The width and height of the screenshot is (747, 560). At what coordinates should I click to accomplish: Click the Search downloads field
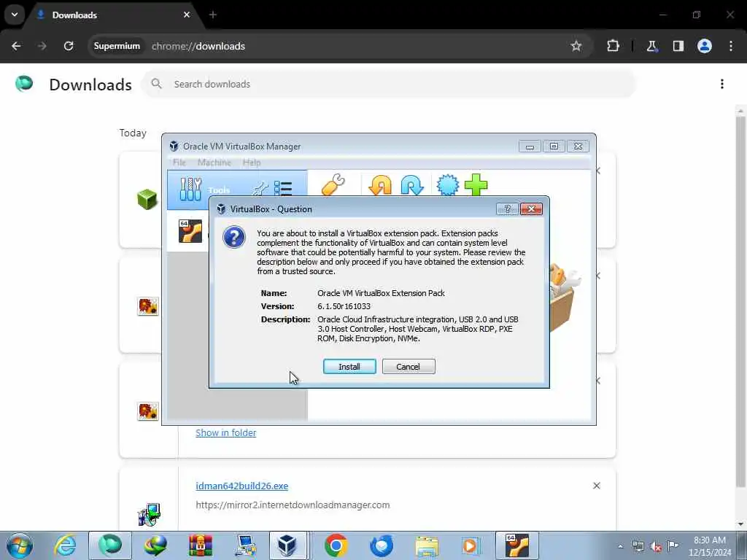389,85
